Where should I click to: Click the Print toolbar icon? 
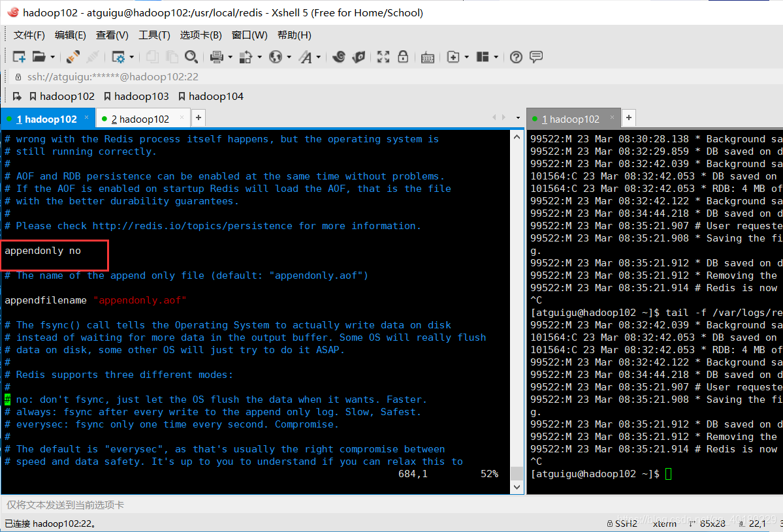217,57
